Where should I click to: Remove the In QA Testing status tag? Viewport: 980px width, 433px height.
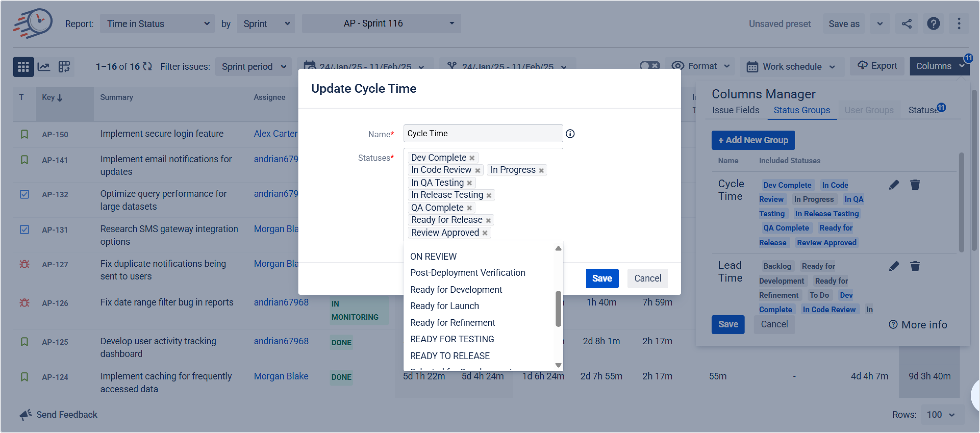pos(469,183)
